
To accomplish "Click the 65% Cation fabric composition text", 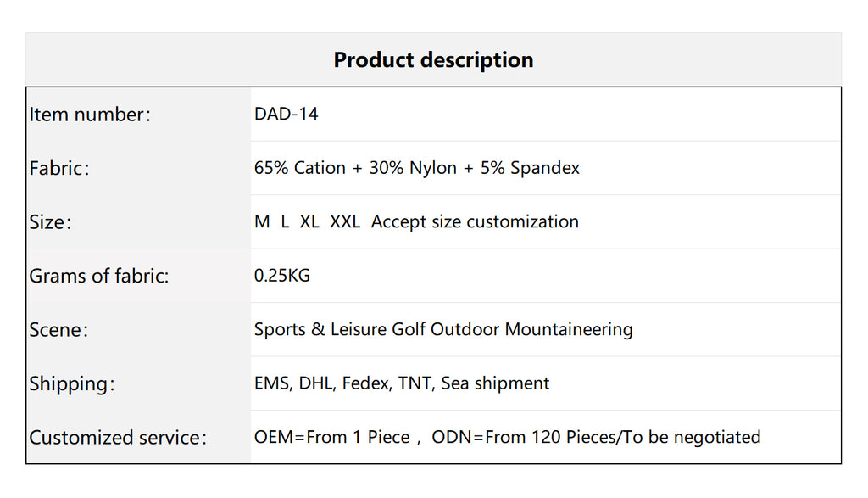I will [x=300, y=168].
